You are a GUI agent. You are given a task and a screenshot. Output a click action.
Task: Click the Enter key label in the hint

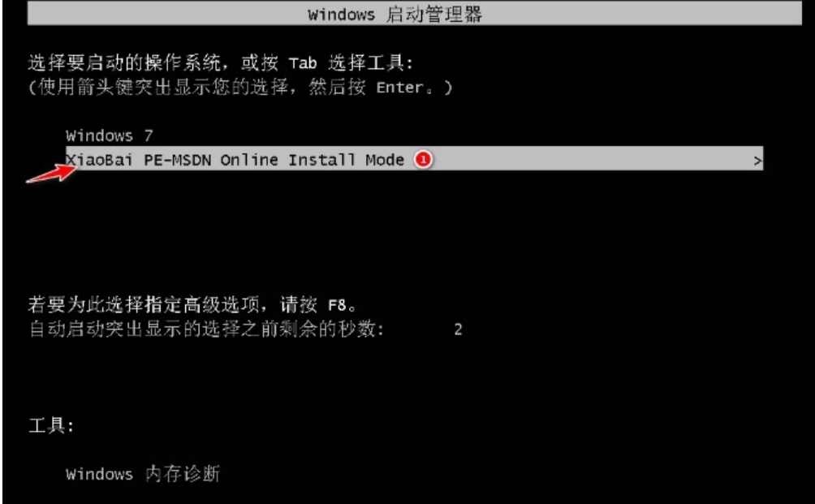point(399,88)
